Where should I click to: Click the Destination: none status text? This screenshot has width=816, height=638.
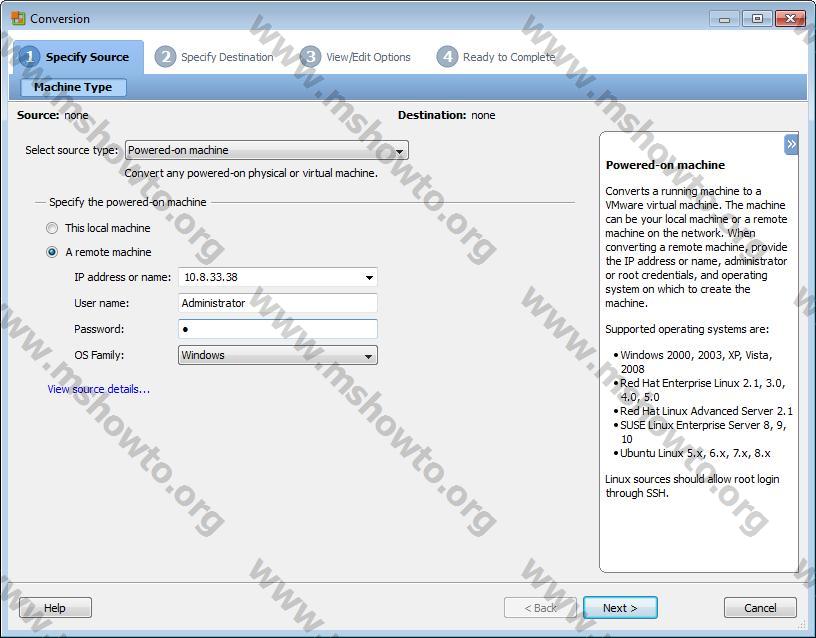447,115
